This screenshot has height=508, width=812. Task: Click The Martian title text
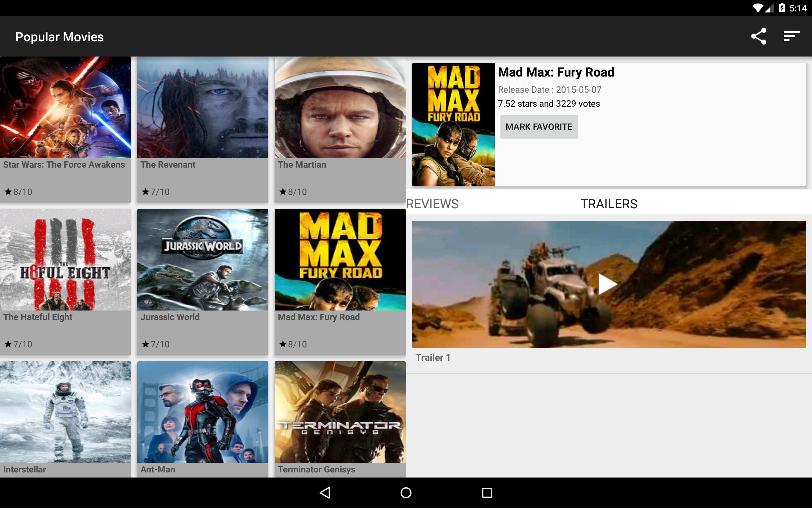tap(302, 165)
